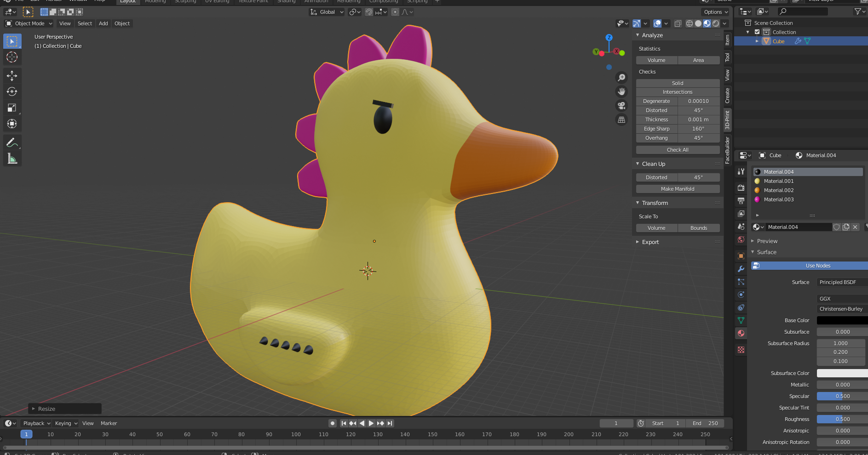Screen dimensions: 868x455
Task: Select the Measure tool
Action: coord(12,158)
